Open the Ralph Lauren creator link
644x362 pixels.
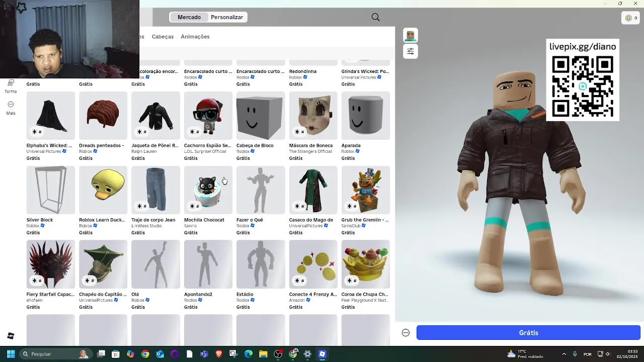(144, 151)
